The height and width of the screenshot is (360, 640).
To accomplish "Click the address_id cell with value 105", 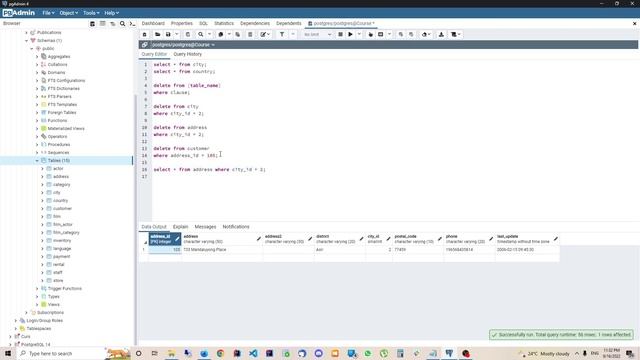I will (x=164, y=249).
